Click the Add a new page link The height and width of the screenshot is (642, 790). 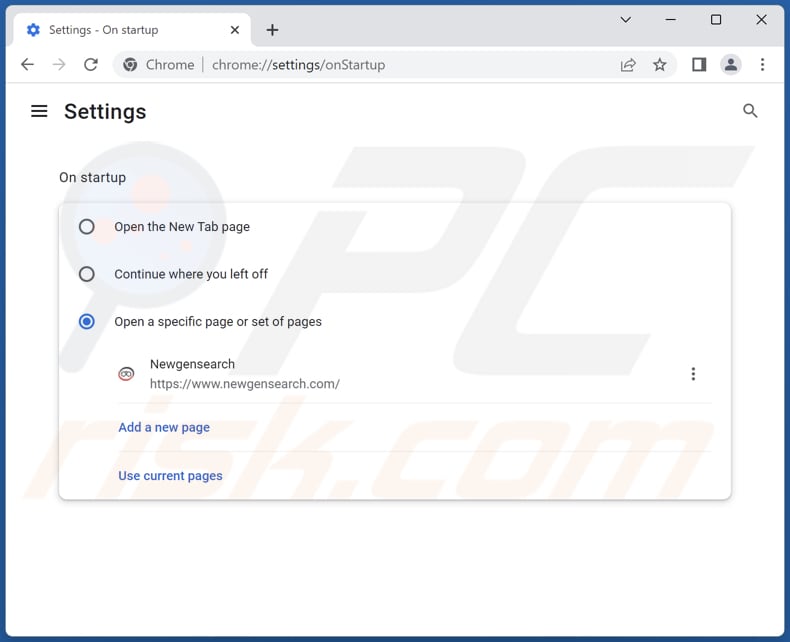164,427
